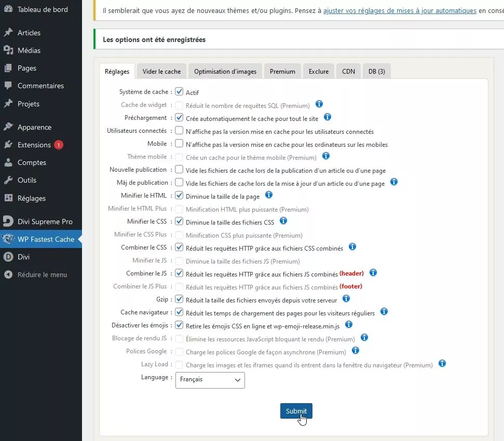Open info icon for Cache navigateur
This screenshot has width=504, height=441.
384,312
